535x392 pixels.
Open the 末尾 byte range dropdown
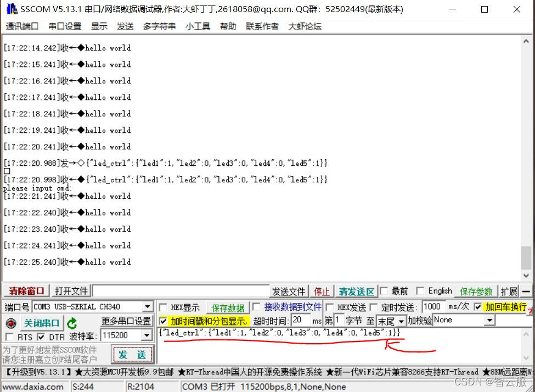point(401,321)
